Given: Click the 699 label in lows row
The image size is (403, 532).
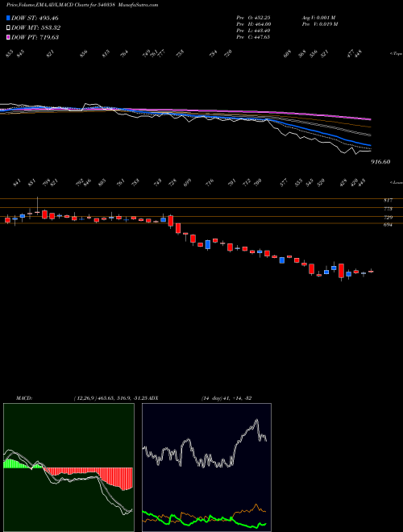Looking at the screenshot, I should point(187,182).
